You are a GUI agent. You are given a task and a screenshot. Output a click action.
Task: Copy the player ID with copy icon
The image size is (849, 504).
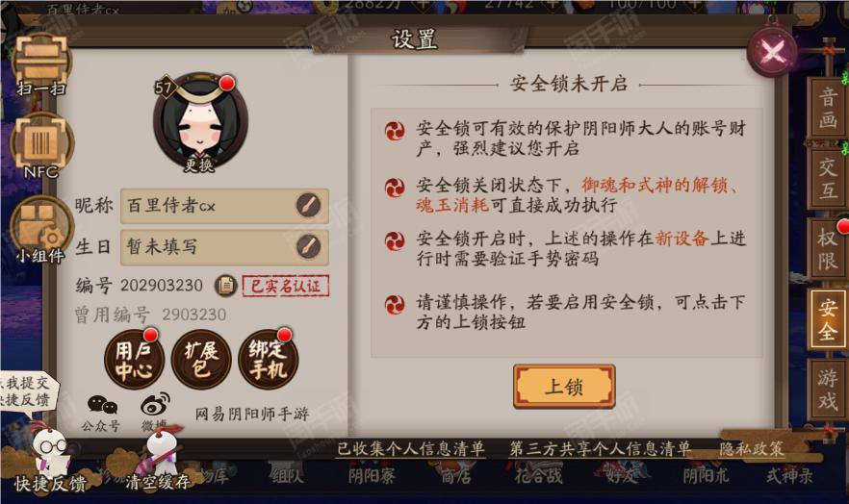225,285
